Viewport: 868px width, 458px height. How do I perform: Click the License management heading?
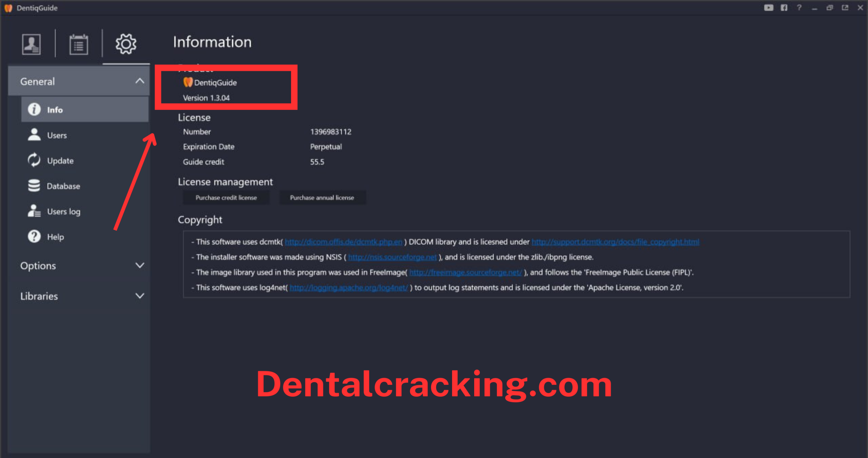[225, 182]
